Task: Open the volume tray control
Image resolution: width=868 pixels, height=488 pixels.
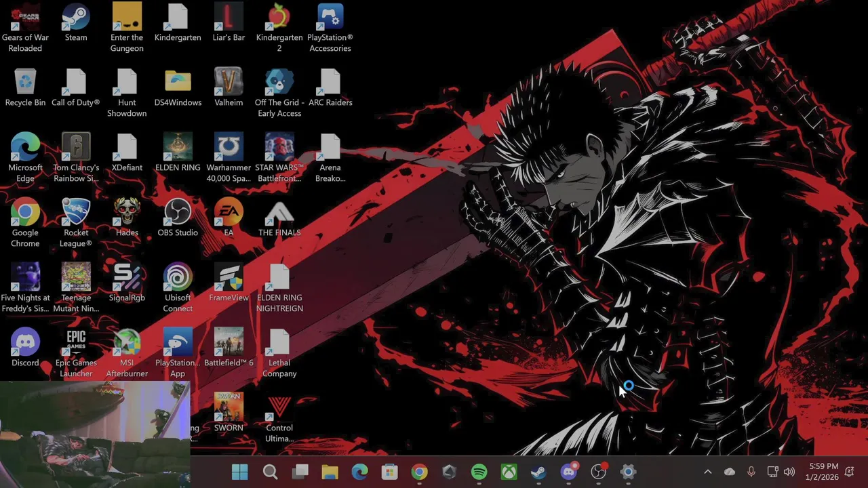Action: [x=789, y=472]
